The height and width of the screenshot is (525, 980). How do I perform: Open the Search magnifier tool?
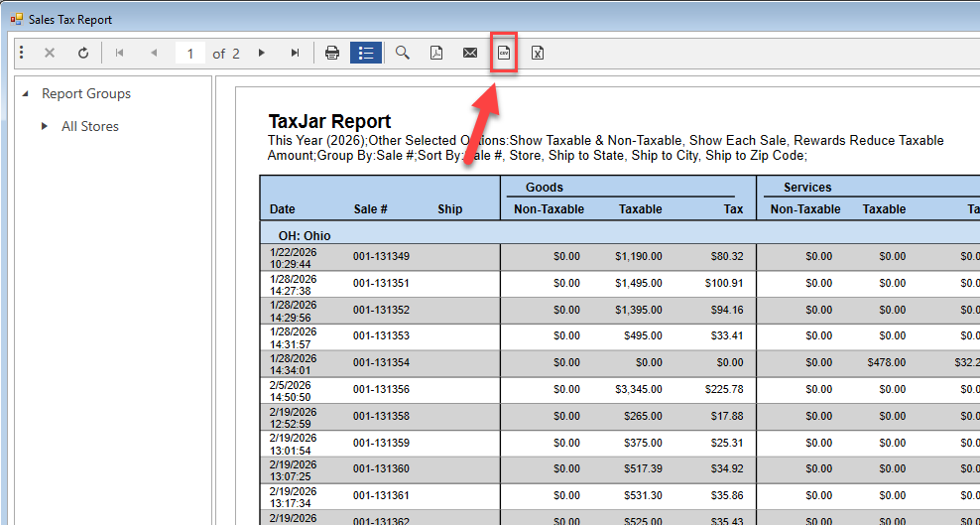pos(403,53)
